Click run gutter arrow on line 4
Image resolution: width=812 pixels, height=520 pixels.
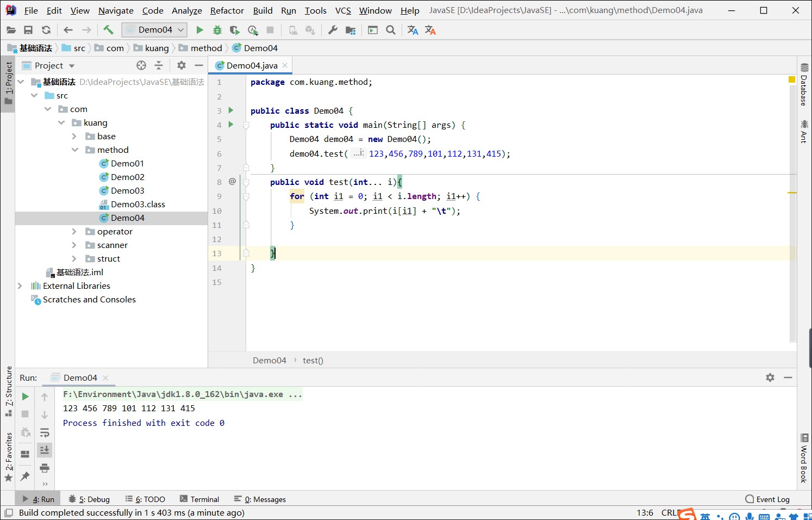[231, 125]
